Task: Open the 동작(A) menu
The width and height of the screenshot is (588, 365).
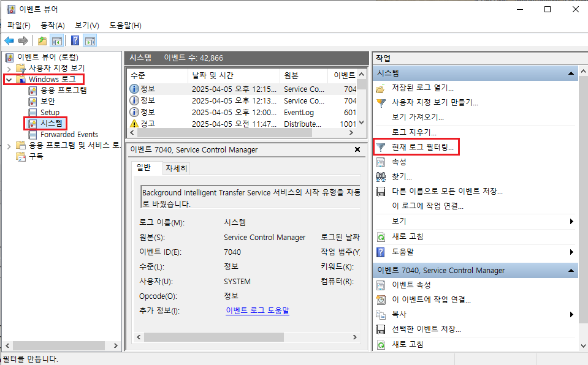Action: click(x=53, y=26)
